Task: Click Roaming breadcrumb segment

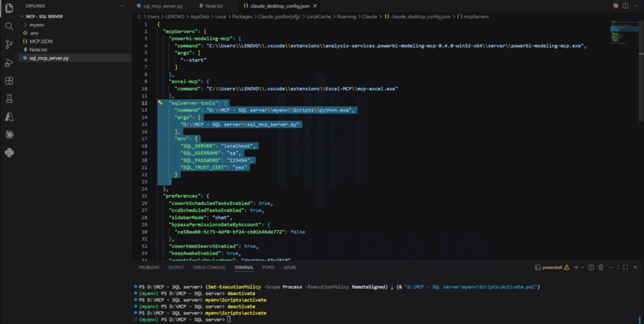Action: pyautogui.click(x=347, y=16)
